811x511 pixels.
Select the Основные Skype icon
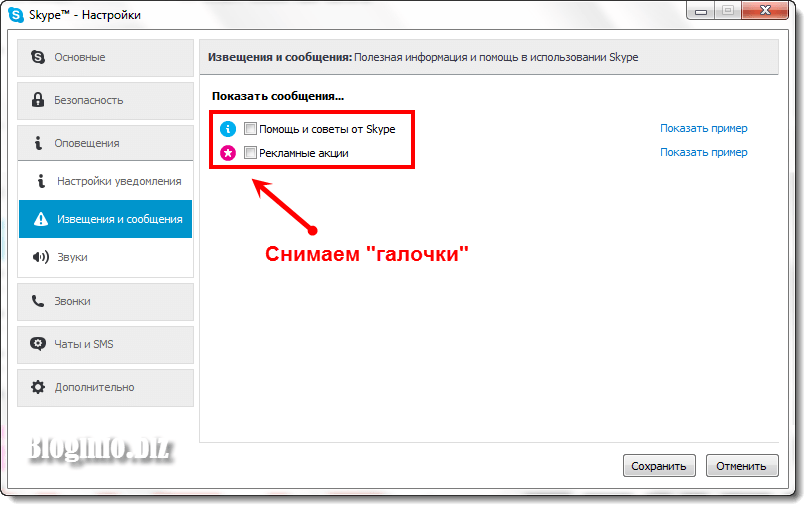(x=38, y=57)
